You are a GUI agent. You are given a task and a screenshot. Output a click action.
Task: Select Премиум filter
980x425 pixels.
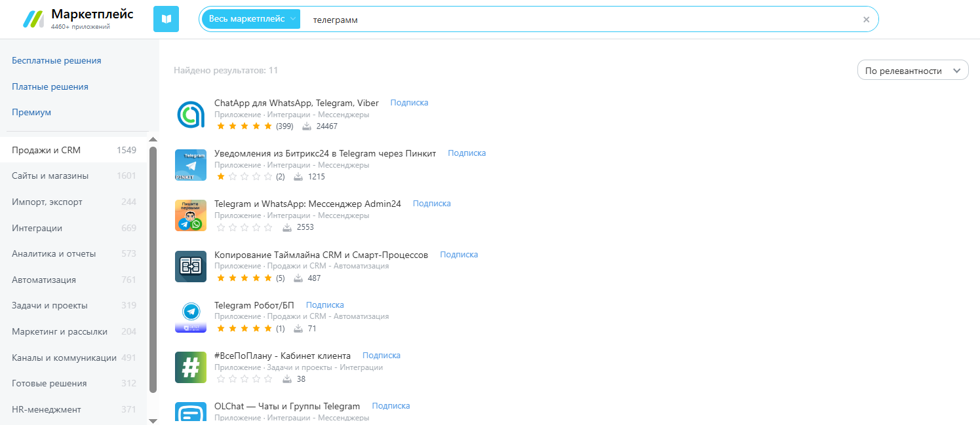pyautogui.click(x=31, y=112)
